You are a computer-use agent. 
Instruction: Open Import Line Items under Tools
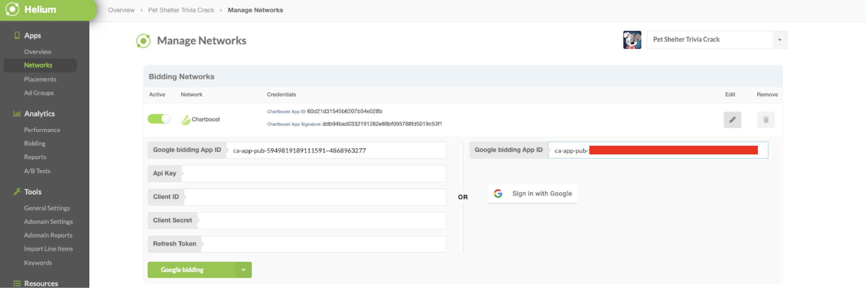pos(49,249)
